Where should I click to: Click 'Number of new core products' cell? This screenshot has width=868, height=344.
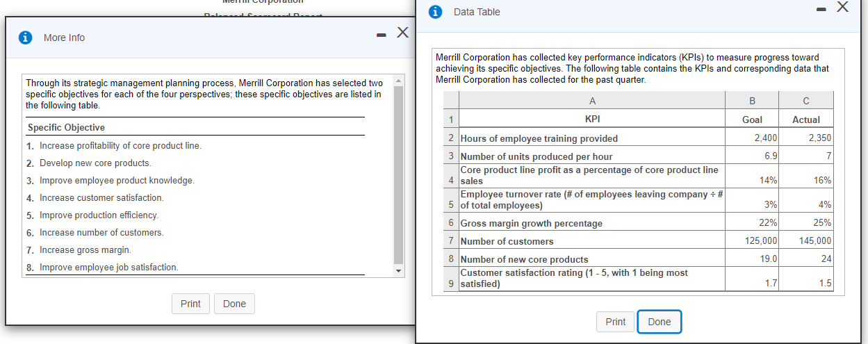pyautogui.click(x=592, y=259)
